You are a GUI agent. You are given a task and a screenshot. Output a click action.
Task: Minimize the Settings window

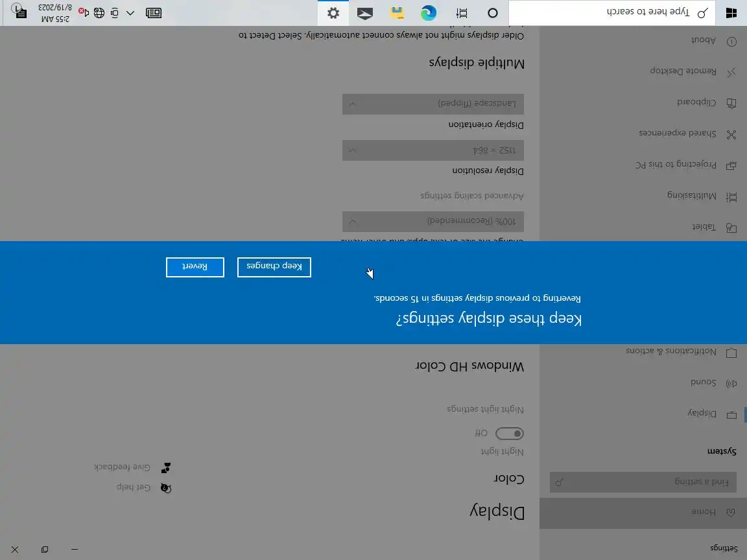coord(75,549)
